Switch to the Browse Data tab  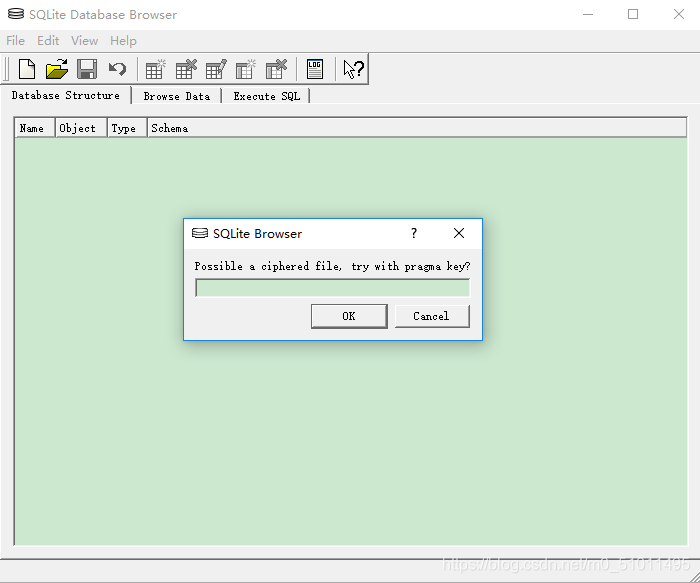pyautogui.click(x=177, y=96)
